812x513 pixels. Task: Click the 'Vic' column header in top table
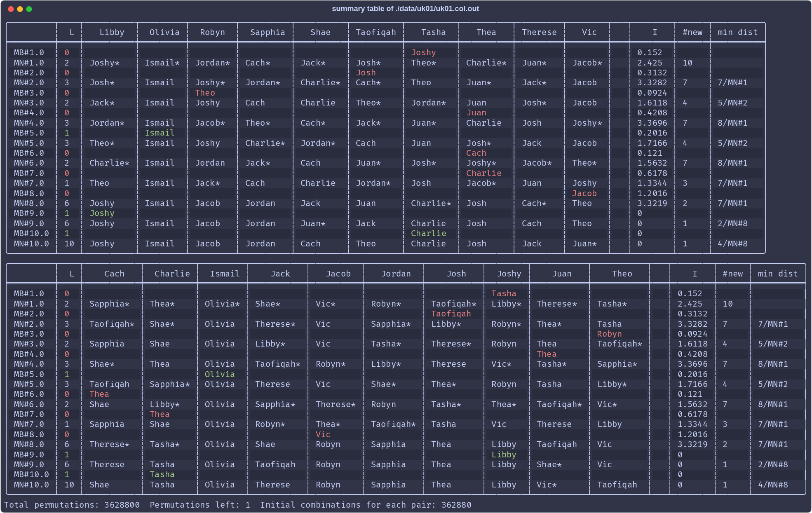pos(589,32)
